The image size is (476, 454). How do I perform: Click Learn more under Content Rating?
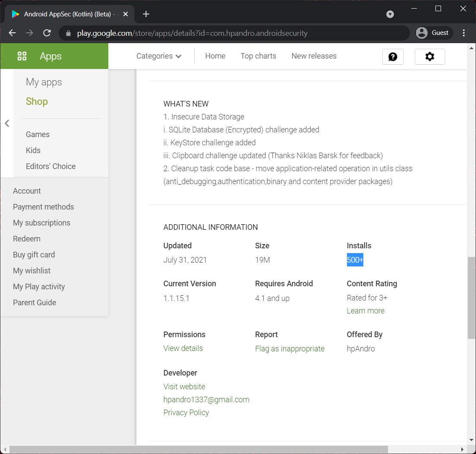(366, 311)
